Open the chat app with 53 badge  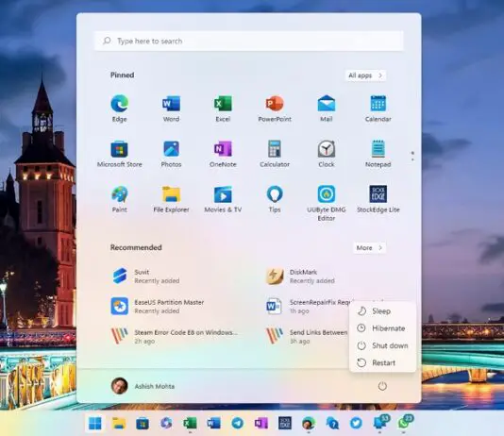point(381,422)
